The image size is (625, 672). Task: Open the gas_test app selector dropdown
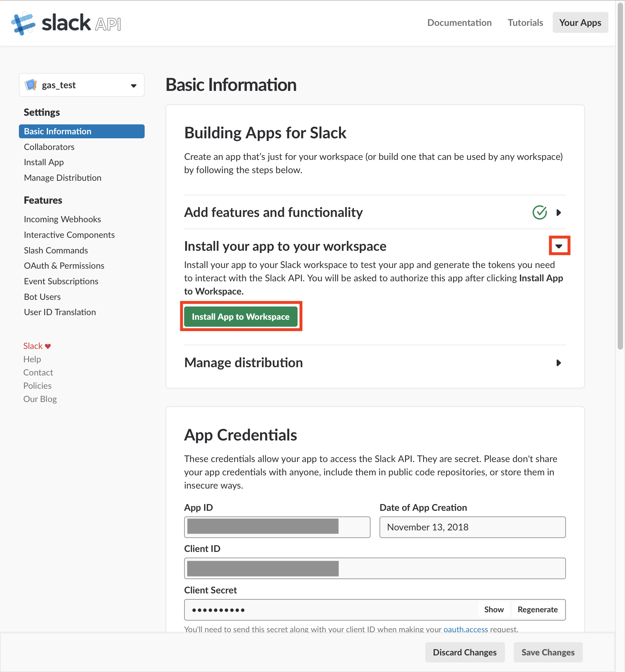click(82, 85)
